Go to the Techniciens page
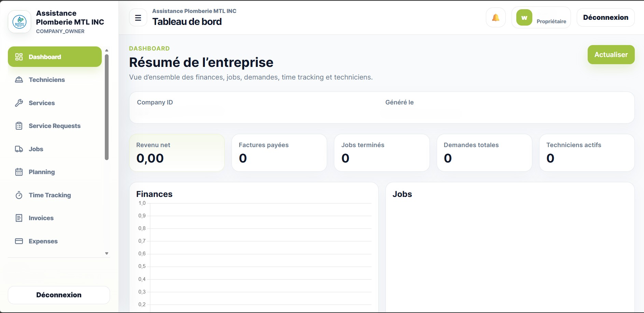 pos(55,80)
